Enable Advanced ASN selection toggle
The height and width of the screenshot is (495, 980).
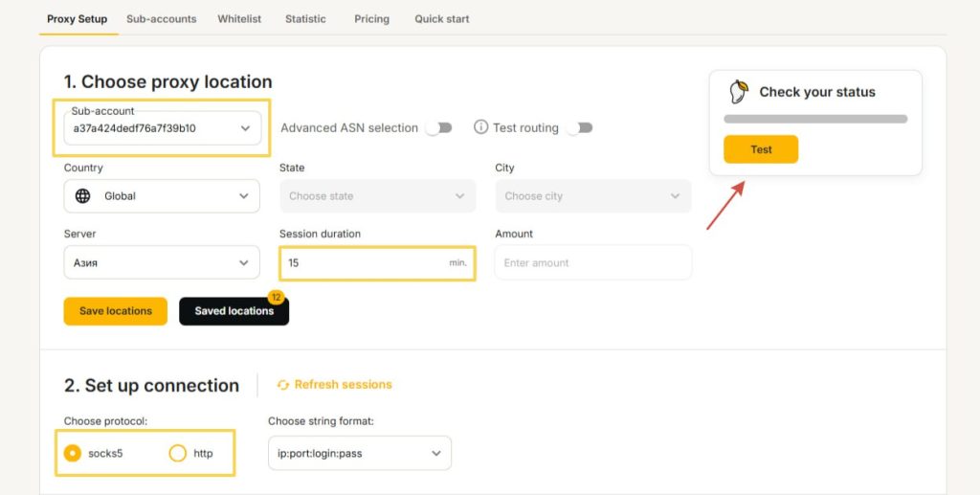point(438,127)
